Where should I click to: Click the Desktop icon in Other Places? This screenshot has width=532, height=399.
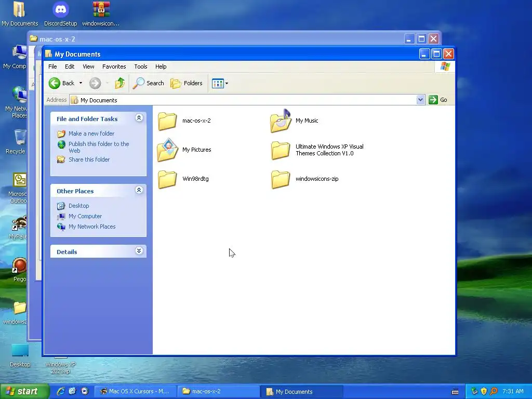[x=61, y=206]
